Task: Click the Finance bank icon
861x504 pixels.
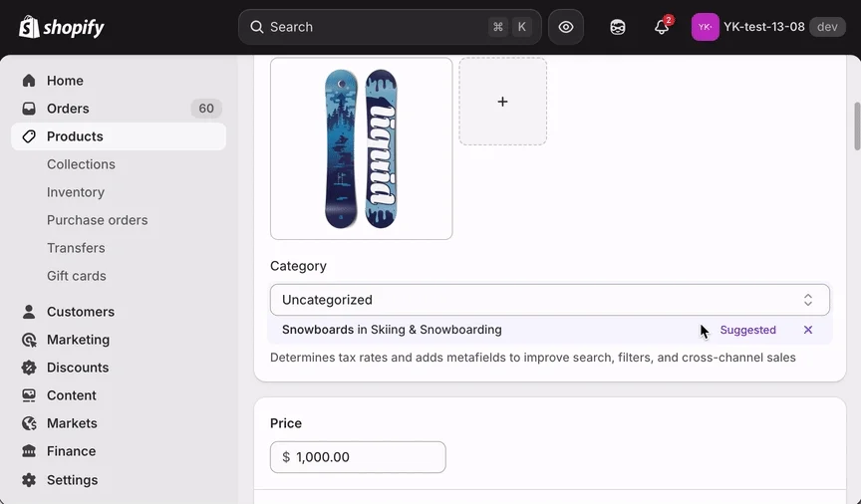Action: coord(29,451)
